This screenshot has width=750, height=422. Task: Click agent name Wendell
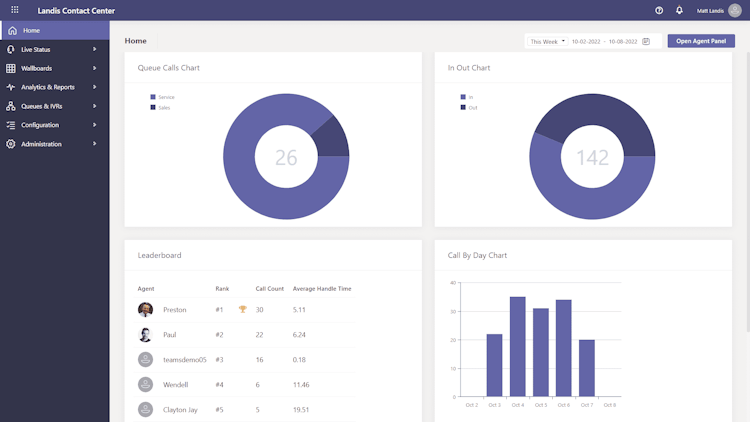pyautogui.click(x=176, y=384)
